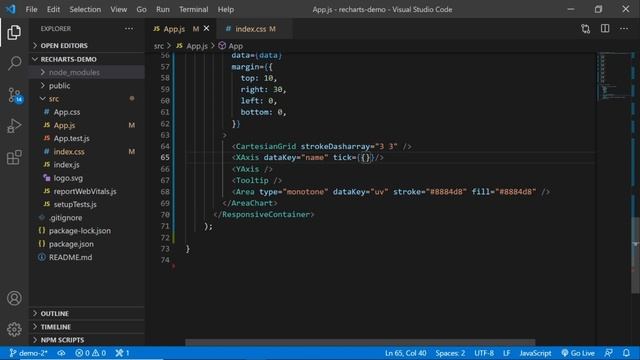Open the Search view in activity bar

14,63
